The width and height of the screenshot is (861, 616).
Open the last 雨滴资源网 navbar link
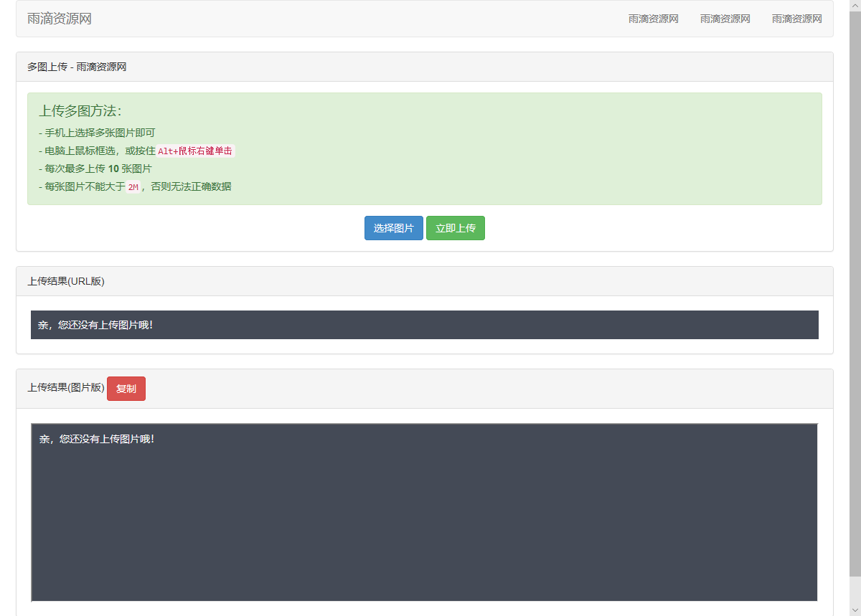click(x=796, y=19)
